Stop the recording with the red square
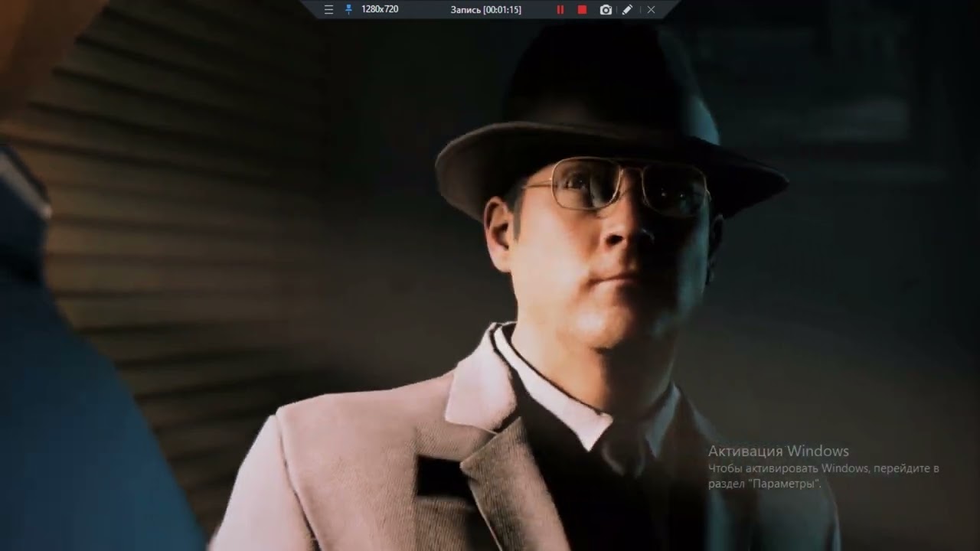980x551 pixels. pyautogui.click(x=582, y=10)
